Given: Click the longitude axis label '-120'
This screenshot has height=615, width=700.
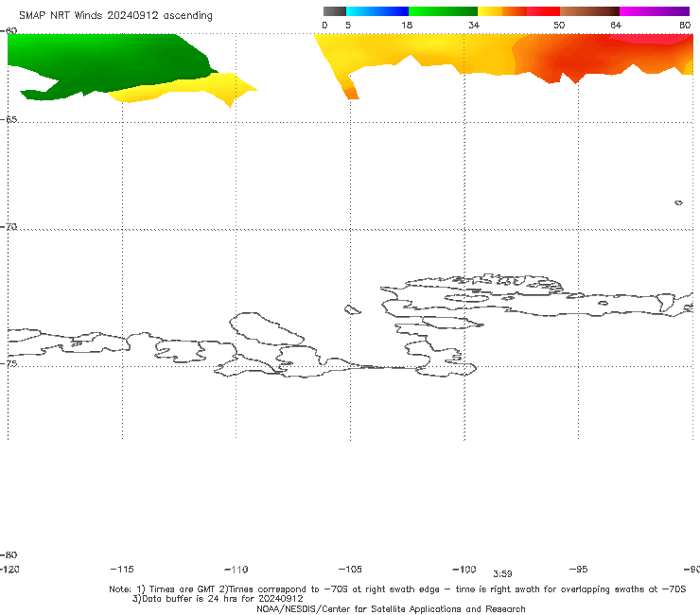Looking at the screenshot, I should (x=9, y=569).
